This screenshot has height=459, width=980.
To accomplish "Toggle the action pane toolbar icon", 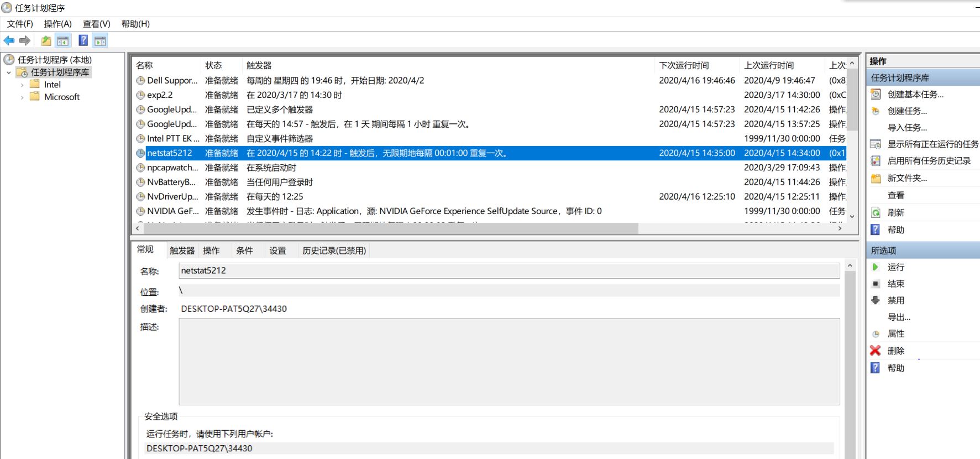I will click(x=100, y=40).
